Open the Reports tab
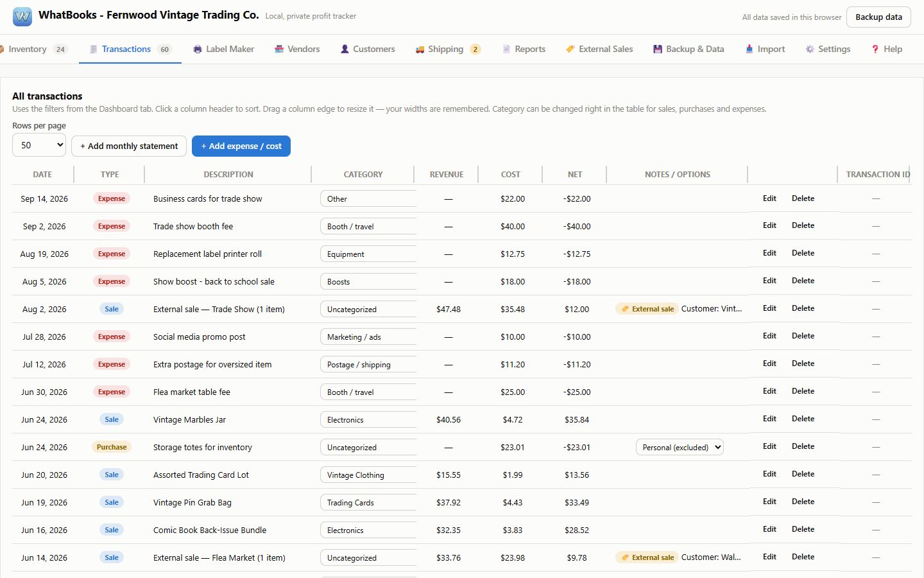Screen dimensions: 924x578 (524, 49)
